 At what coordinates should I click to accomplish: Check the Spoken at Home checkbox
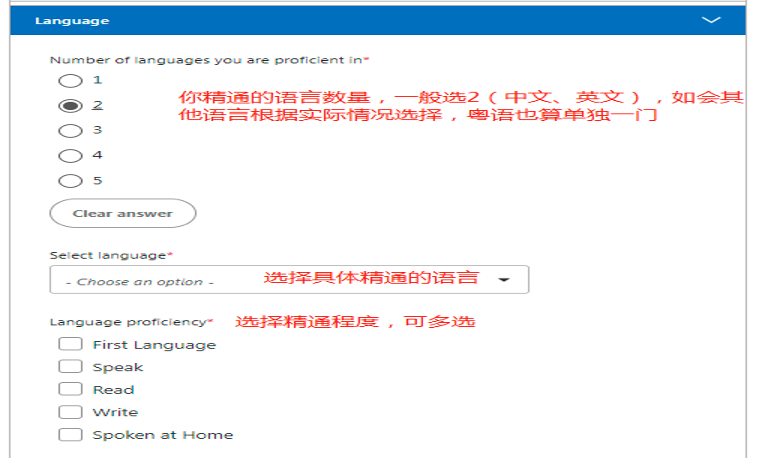coord(71,435)
